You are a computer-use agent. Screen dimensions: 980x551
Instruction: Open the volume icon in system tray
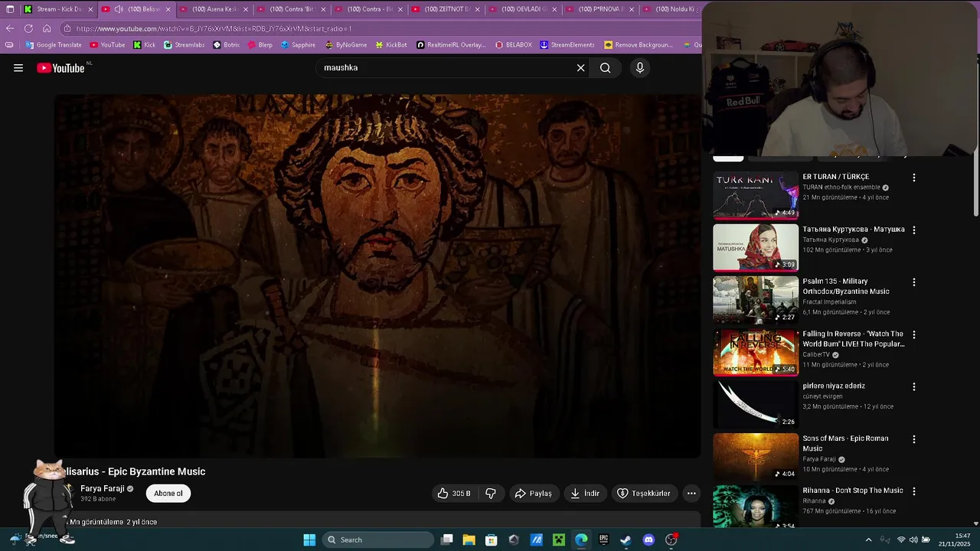pyautogui.click(x=915, y=540)
